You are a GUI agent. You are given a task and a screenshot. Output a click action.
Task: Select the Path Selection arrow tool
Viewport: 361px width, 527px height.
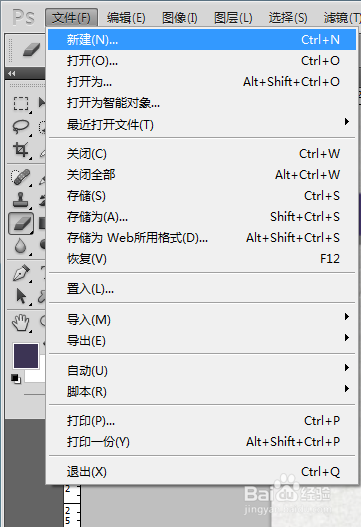pos(21,296)
